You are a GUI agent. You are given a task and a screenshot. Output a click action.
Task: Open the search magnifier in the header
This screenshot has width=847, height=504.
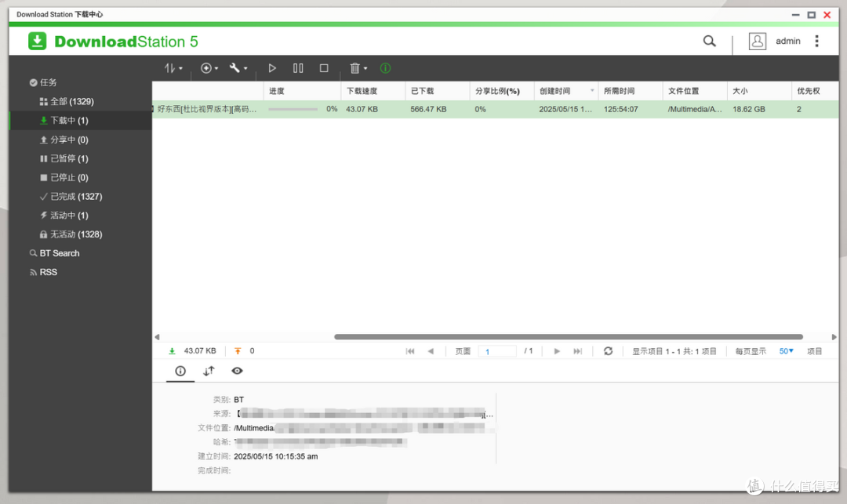[709, 41]
